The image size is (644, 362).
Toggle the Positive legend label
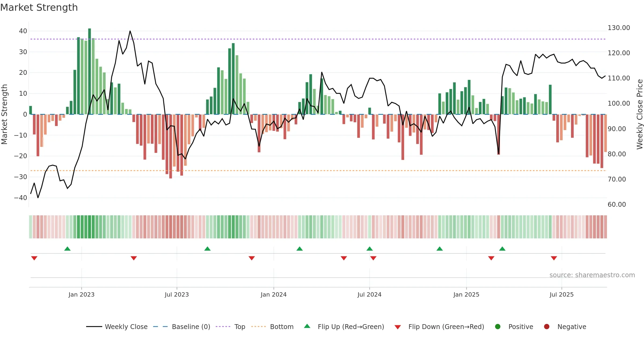coord(521,327)
